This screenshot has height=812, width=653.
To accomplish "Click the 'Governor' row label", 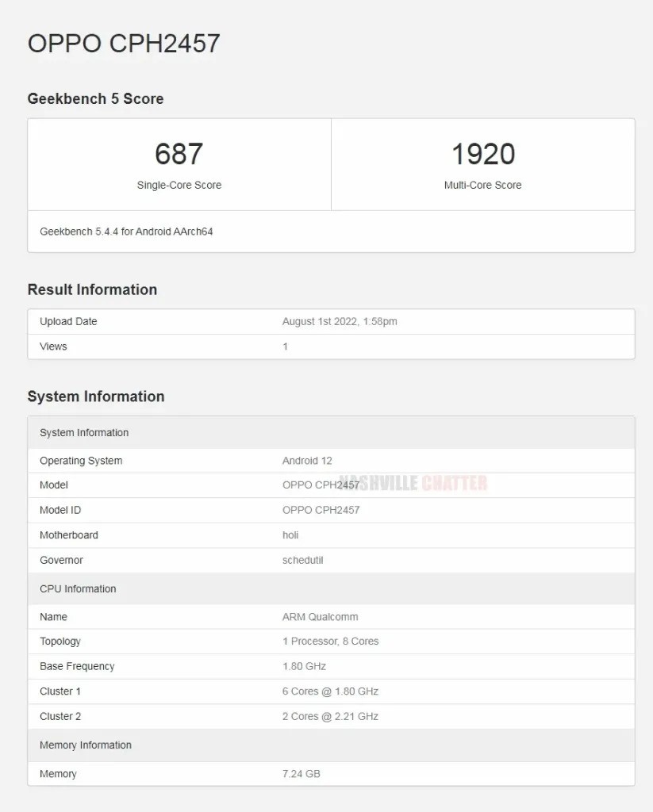I will [61, 560].
